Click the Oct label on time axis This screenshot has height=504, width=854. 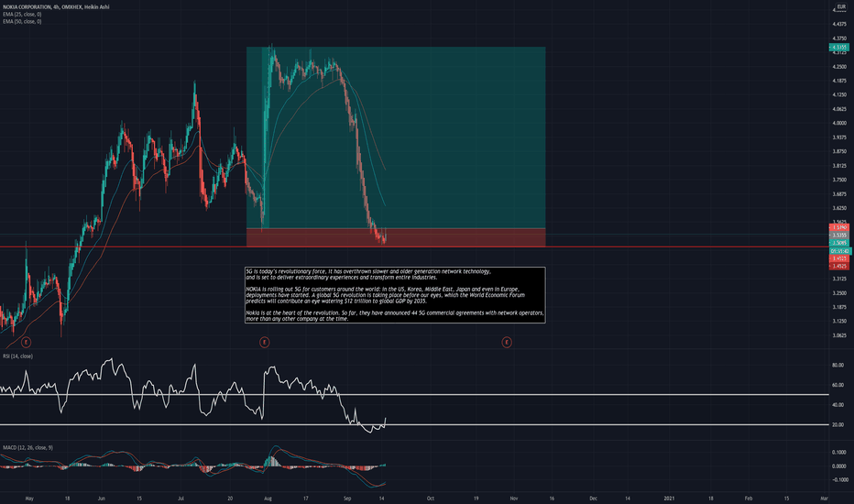tap(431, 498)
